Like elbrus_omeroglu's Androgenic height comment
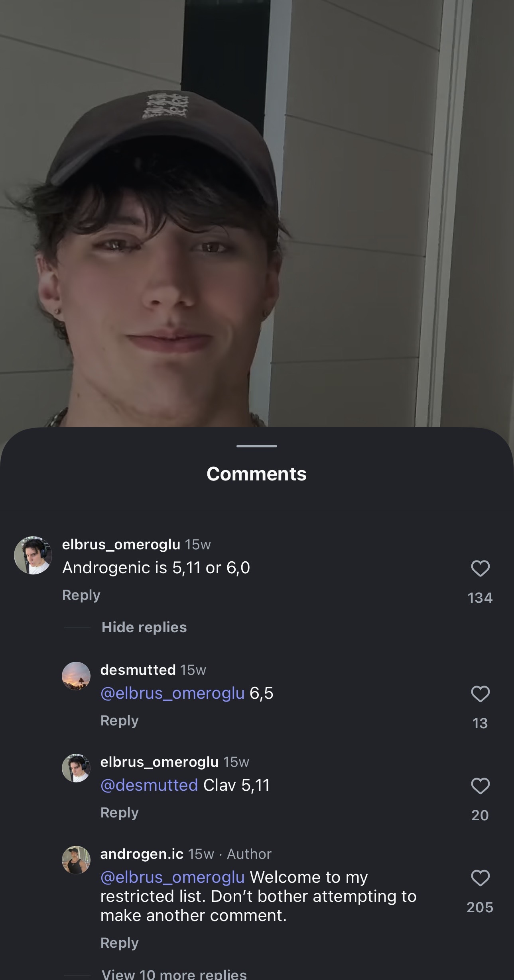The height and width of the screenshot is (980, 514). click(480, 568)
